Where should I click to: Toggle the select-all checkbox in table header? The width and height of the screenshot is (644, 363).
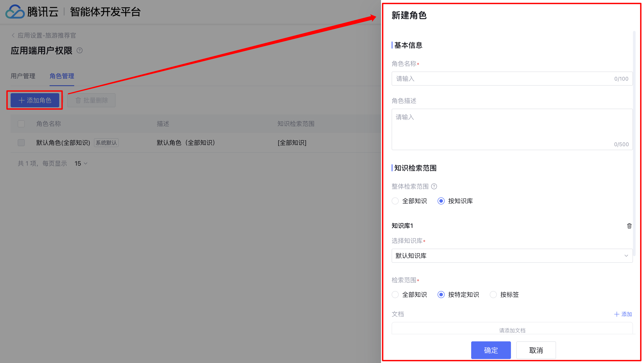(21, 124)
